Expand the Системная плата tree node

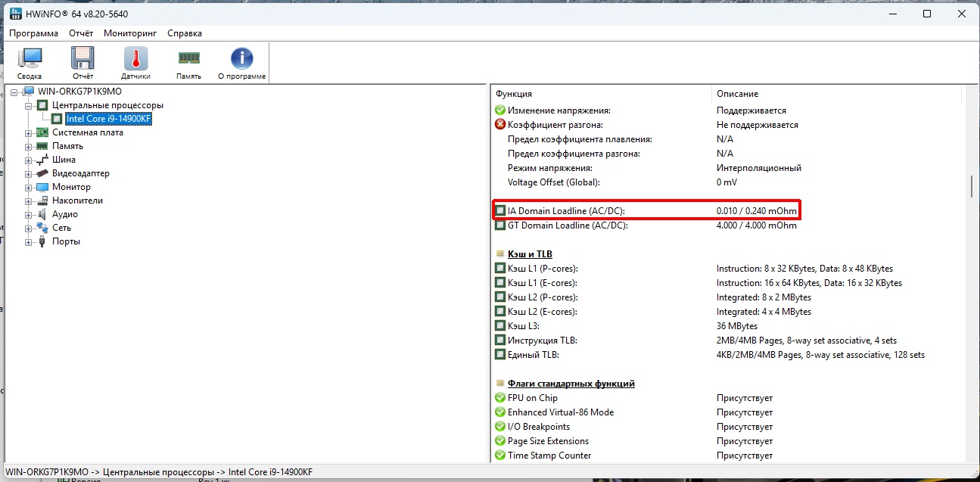pyautogui.click(x=29, y=132)
